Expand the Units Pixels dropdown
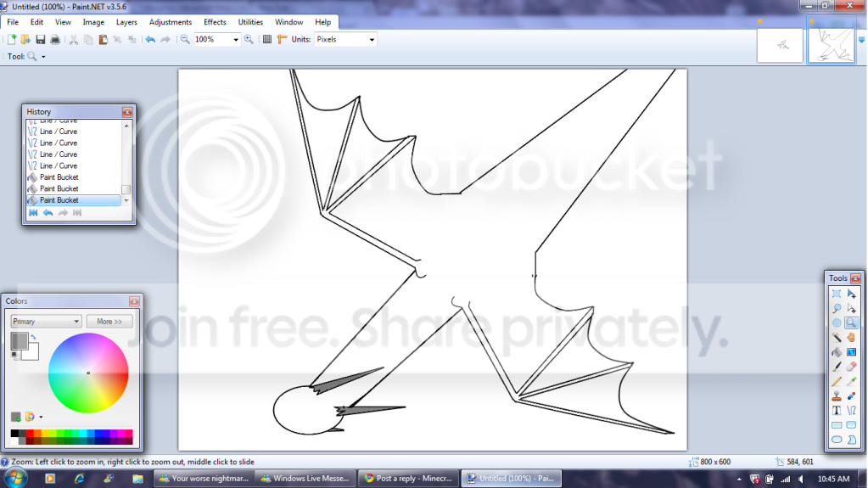The width and height of the screenshot is (868, 488). click(x=372, y=40)
